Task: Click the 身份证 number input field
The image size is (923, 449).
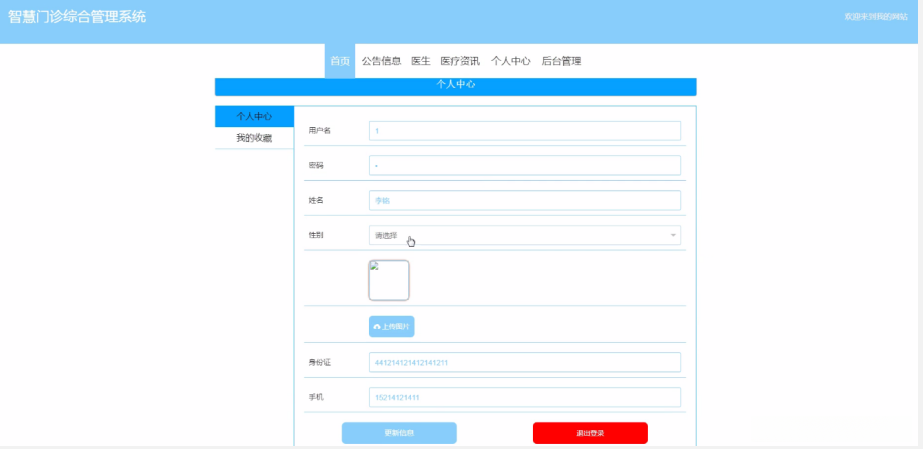Action: 524,362
